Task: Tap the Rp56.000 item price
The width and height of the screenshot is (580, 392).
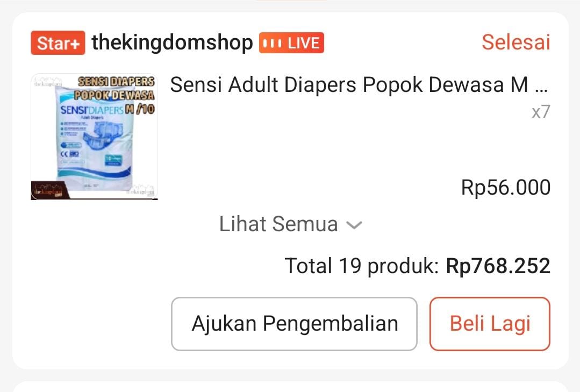Action: click(506, 187)
